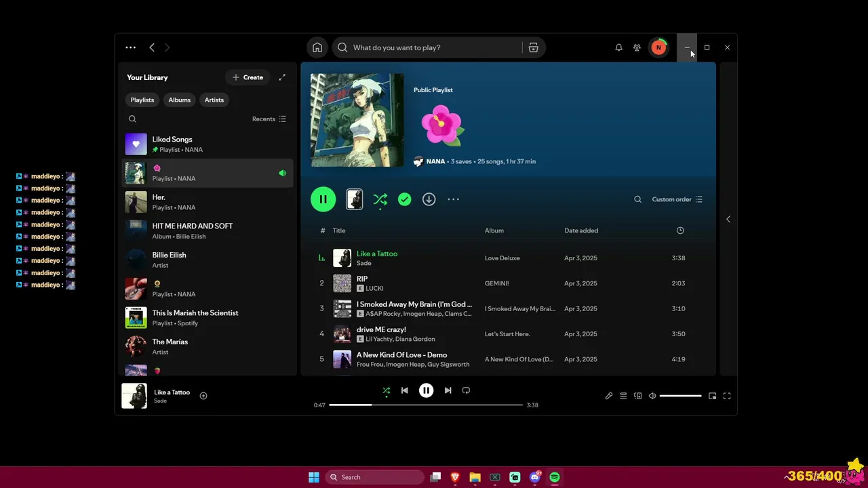Select the Like a Tattoo track row
The image size is (868, 488).
tap(509, 258)
